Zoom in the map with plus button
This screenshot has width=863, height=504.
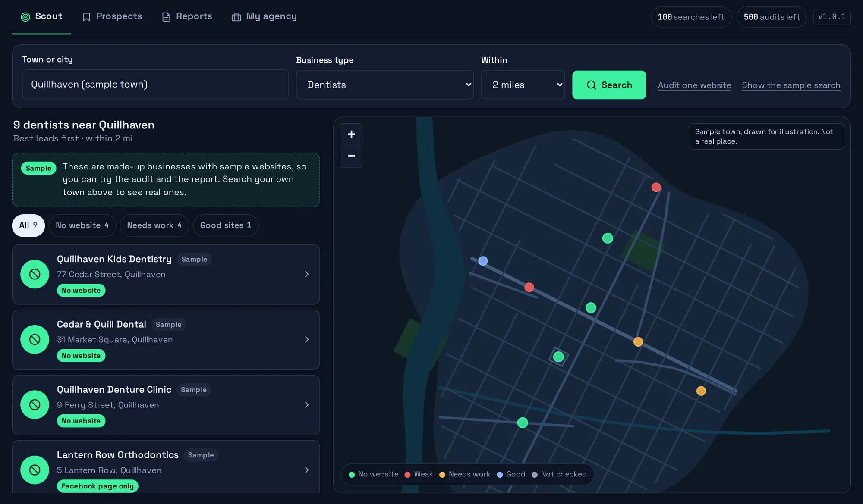pyautogui.click(x=351, y=135)
